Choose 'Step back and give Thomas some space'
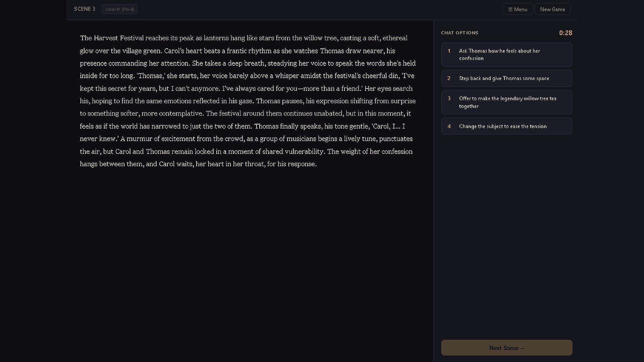The image size is (644, 362). [x=506, y=78]
